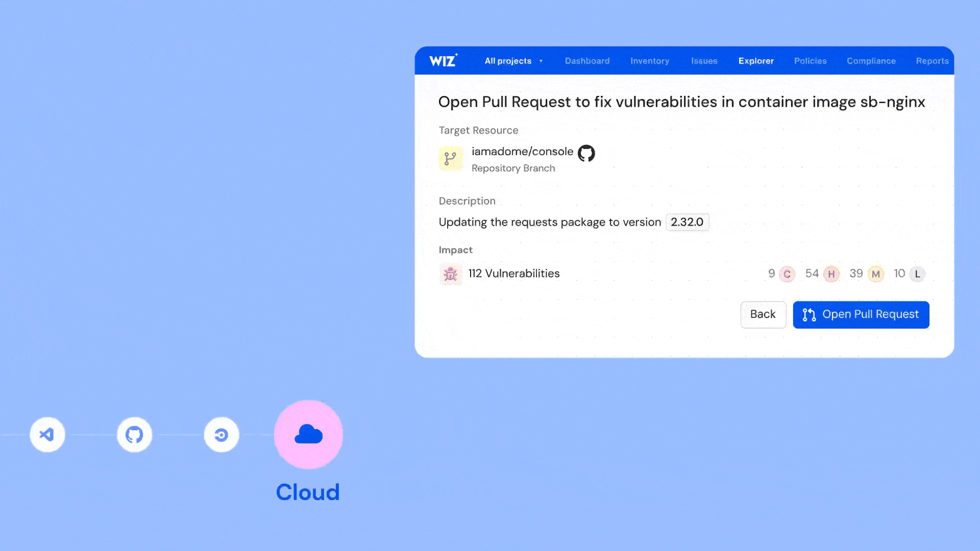This screenshot has height=551, width=980.
Task: Click the vulnerabilities bug icon
Action: [451, 274]
